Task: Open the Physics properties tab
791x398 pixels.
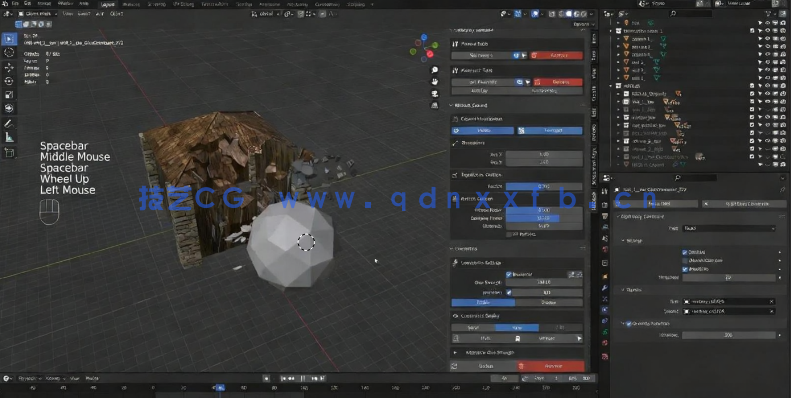Action: pyautogui.click(x=604, y=310)
